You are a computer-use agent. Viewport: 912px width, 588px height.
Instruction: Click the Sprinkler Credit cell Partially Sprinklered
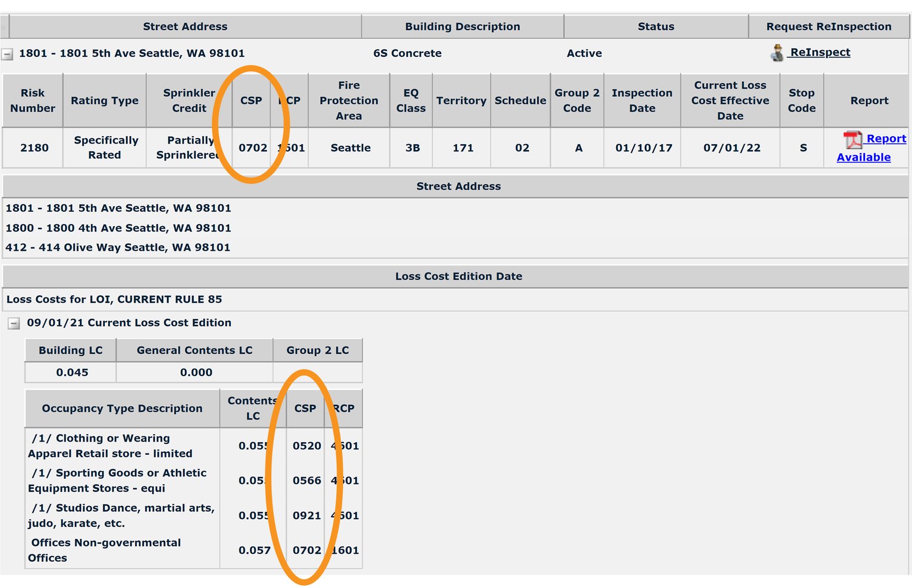tap(189, 148)
